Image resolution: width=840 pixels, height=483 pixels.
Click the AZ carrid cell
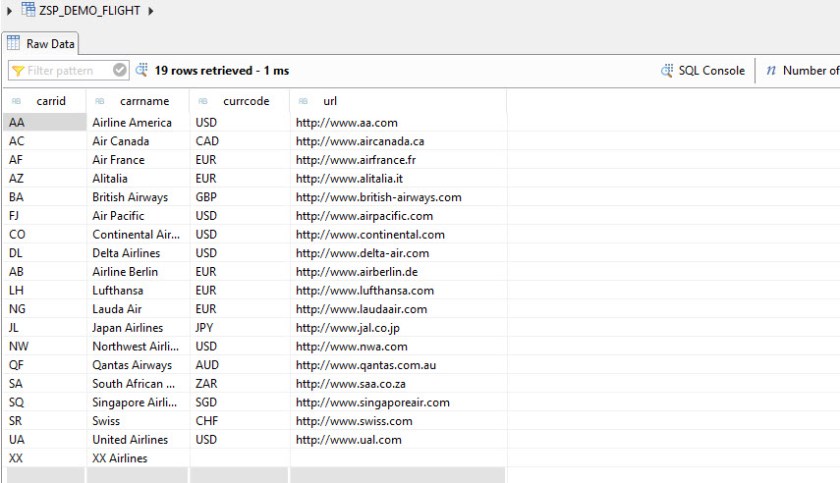tap(44, 178)
